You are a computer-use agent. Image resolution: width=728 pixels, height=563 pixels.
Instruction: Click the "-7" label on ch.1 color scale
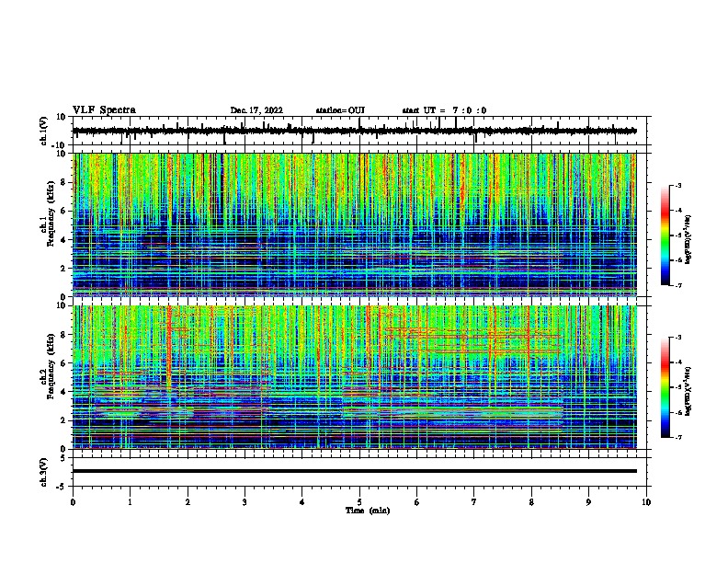click(677, 285)
